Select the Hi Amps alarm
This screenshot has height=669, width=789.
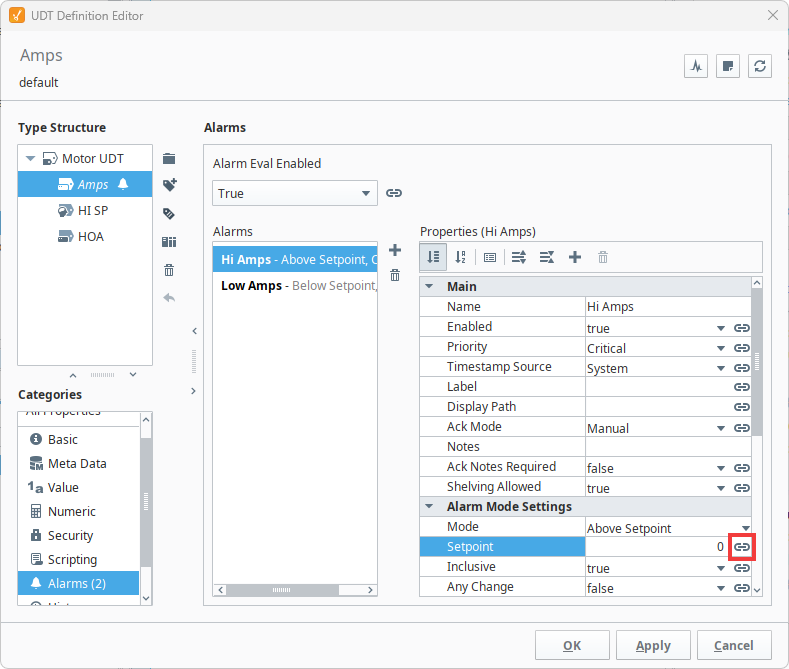[295, 260]
